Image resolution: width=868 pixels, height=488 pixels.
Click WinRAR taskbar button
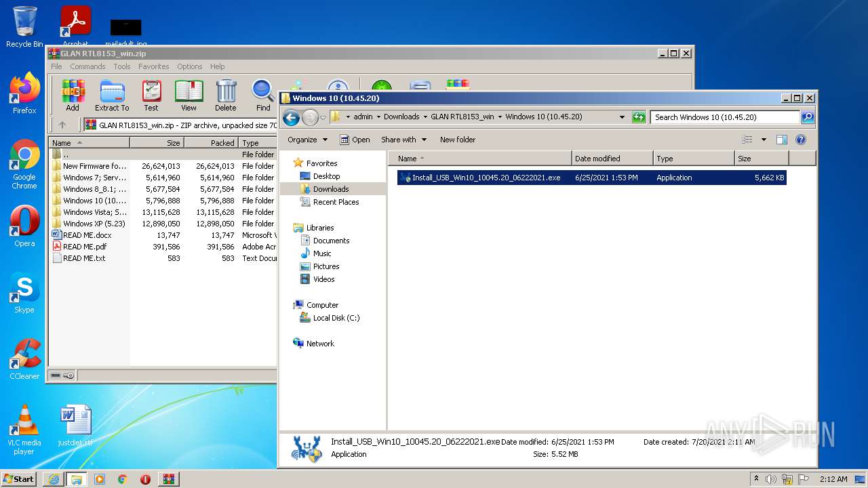coord(168,479)
